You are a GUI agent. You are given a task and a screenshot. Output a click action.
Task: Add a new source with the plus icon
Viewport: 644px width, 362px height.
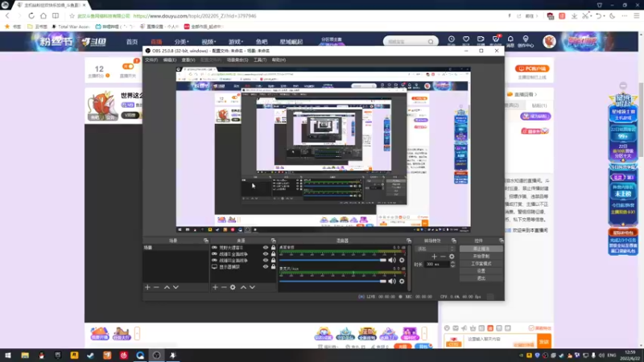click(215, 287)
